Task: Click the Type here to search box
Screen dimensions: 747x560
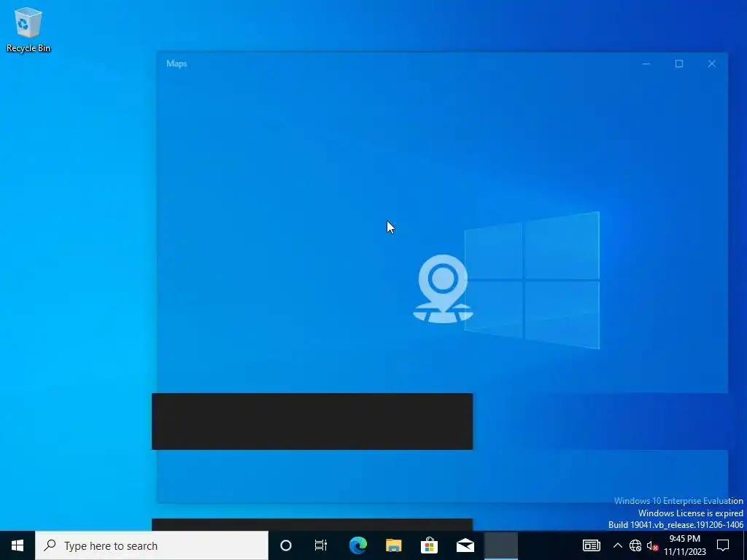Action: [152, 545]
